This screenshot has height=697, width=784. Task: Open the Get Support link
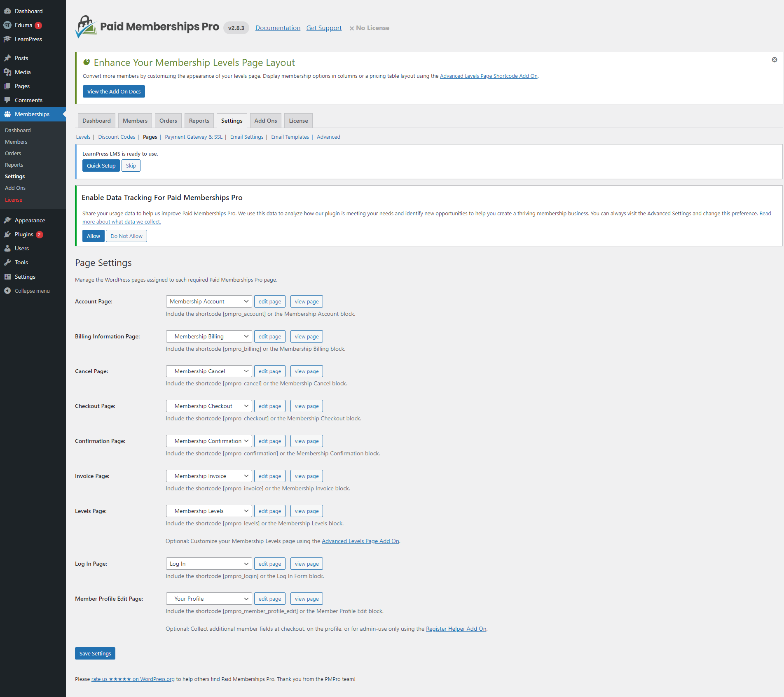[x=324, y=28]
